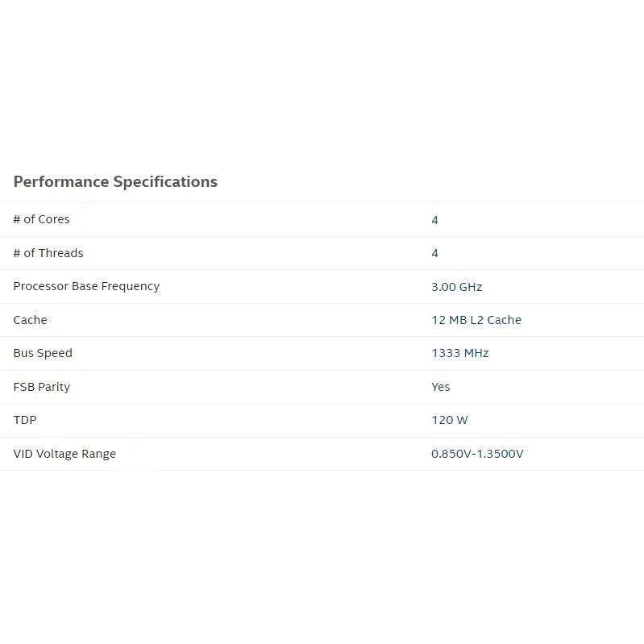Click the FSB Parity label
This screenshot has height=644, width=644.
point(41,387)
